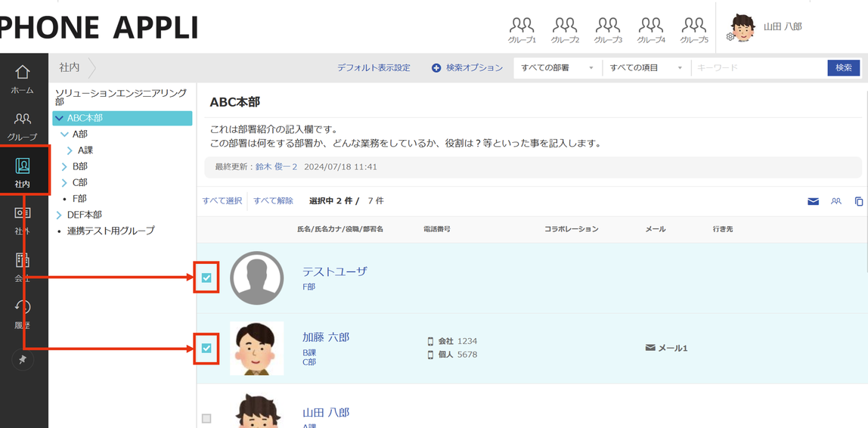Click the pin icon in the sidebar
Screen dimensions: 868x428
tap(23, 360)
